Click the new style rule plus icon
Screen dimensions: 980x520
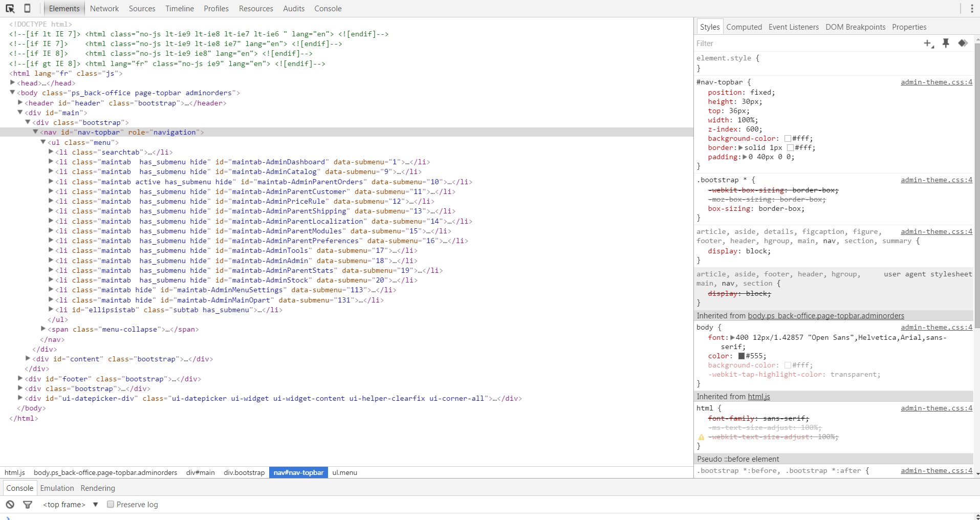click(928, 44)
